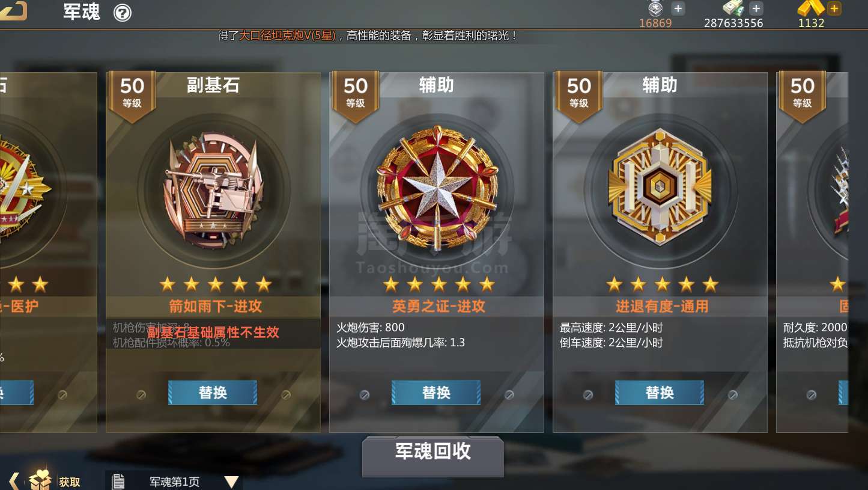Replace the 进退有度-通用 soul
Screen dimensions: 868x490
pyautogui.click(x=660, y=393)
